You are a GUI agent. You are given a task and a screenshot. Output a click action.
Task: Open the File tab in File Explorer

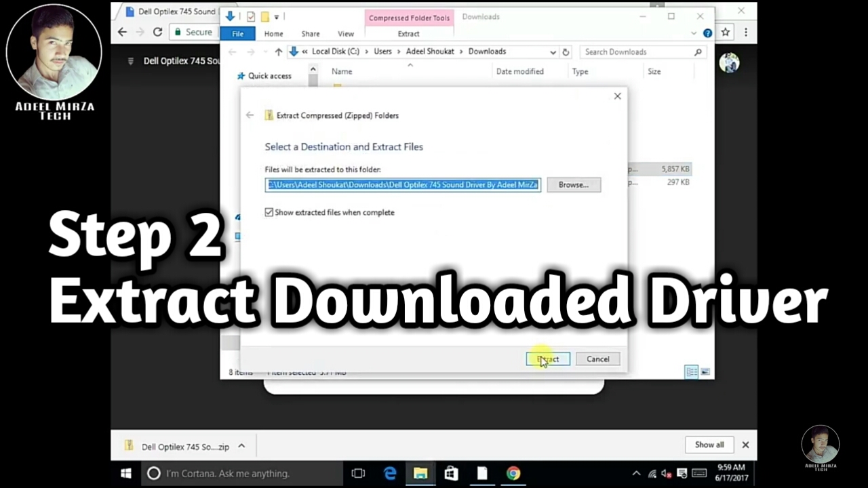click(237, 33)
